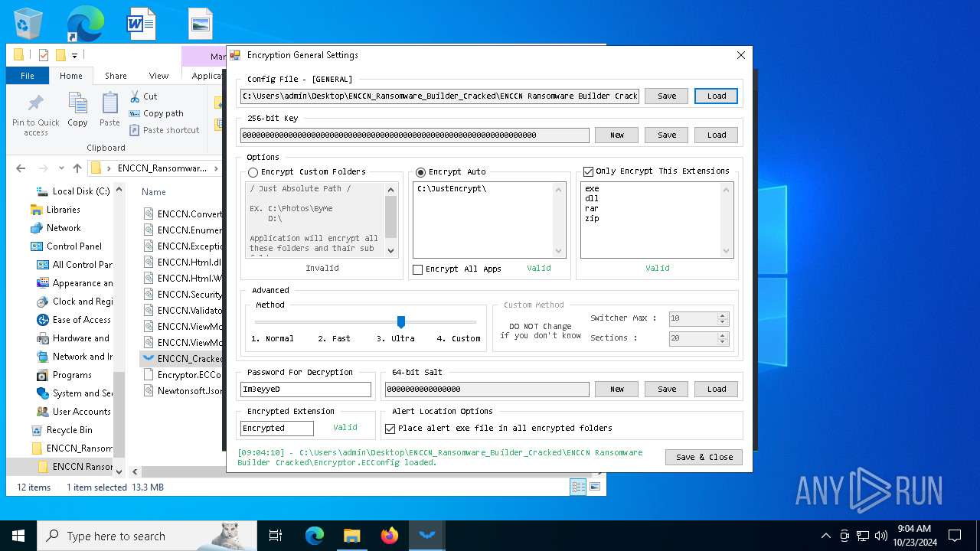Toggle Place alert exe file checkbox
The image size is (980, 551).
(390, 429)
